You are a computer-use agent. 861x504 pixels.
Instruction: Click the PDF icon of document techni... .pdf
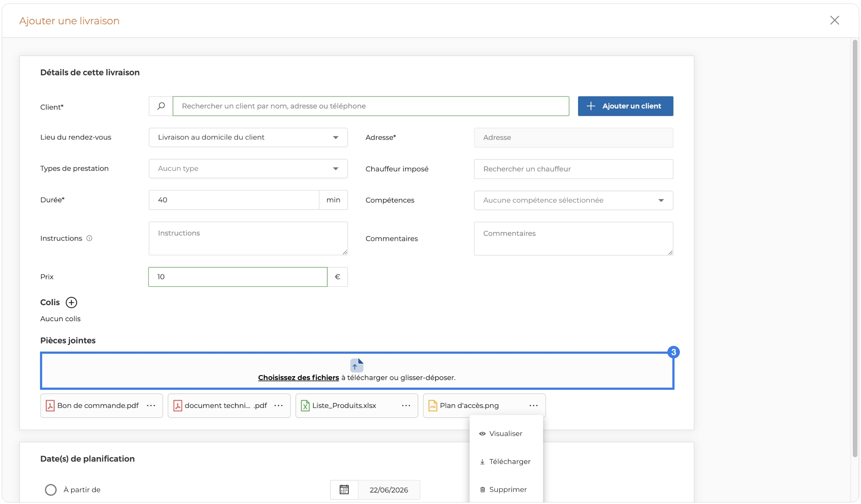(x=178, y=405)
